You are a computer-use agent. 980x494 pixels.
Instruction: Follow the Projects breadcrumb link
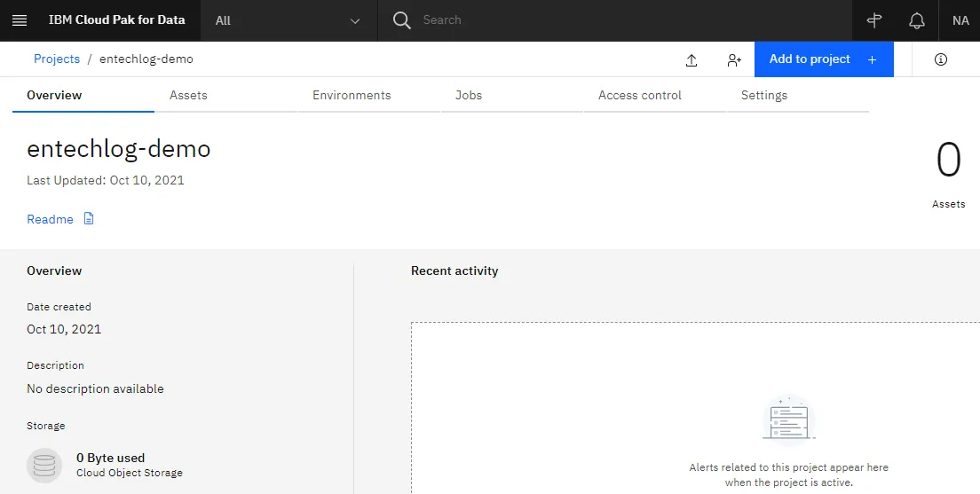(x=57, y=59)
